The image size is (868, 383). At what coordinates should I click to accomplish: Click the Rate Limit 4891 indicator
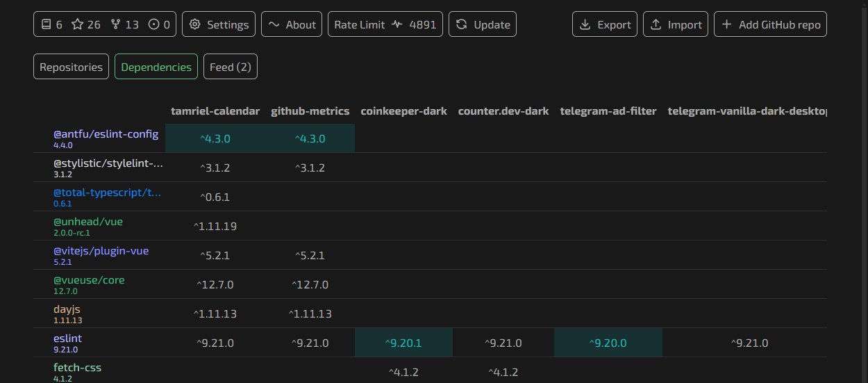tap(385, 24)
